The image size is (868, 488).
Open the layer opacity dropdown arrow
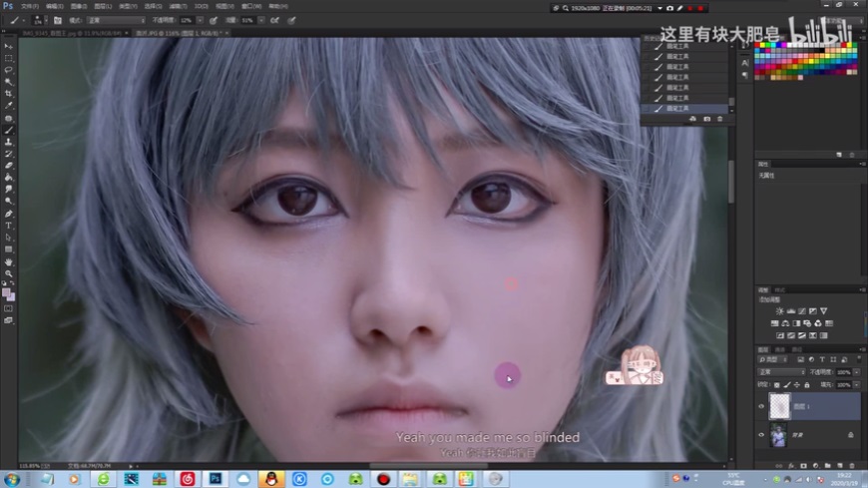click(x=856, y=372)
